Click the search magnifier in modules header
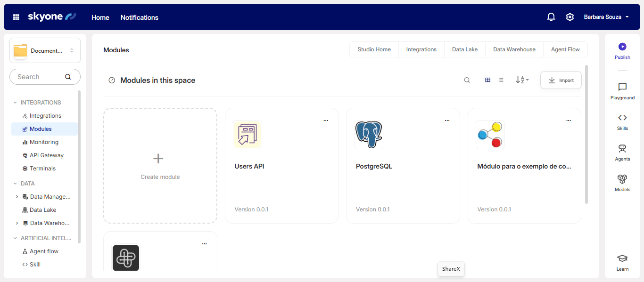The height and width of the screenshot is (282, 644). 467,80
